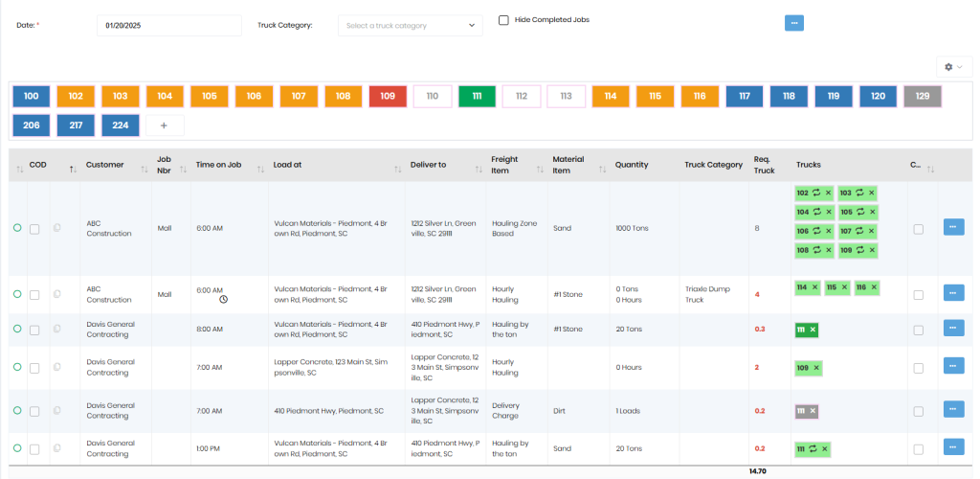Check the COD box for the first ABC Construction row
The height and width of the screenshot is (479, 980).
(34, 229)
